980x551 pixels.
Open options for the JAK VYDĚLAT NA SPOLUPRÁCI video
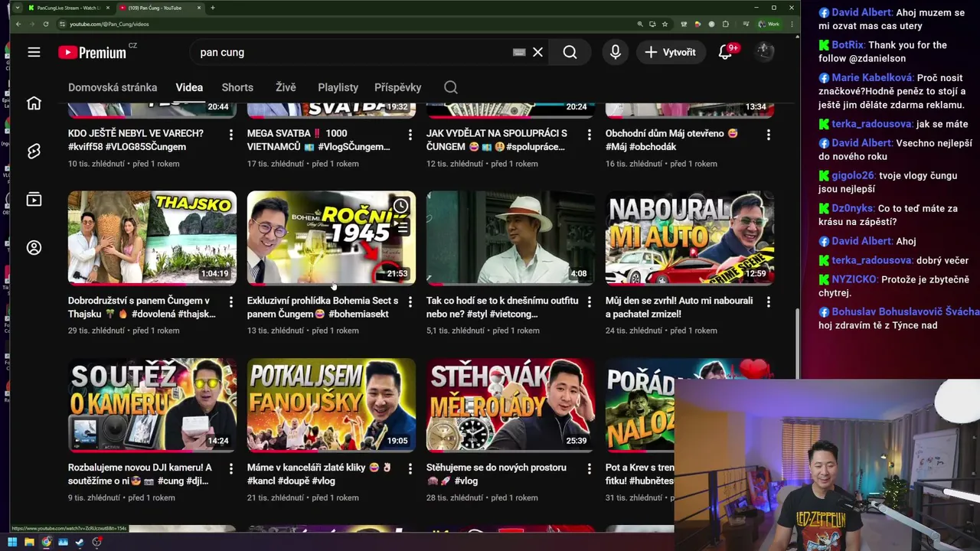click(589, 135)
